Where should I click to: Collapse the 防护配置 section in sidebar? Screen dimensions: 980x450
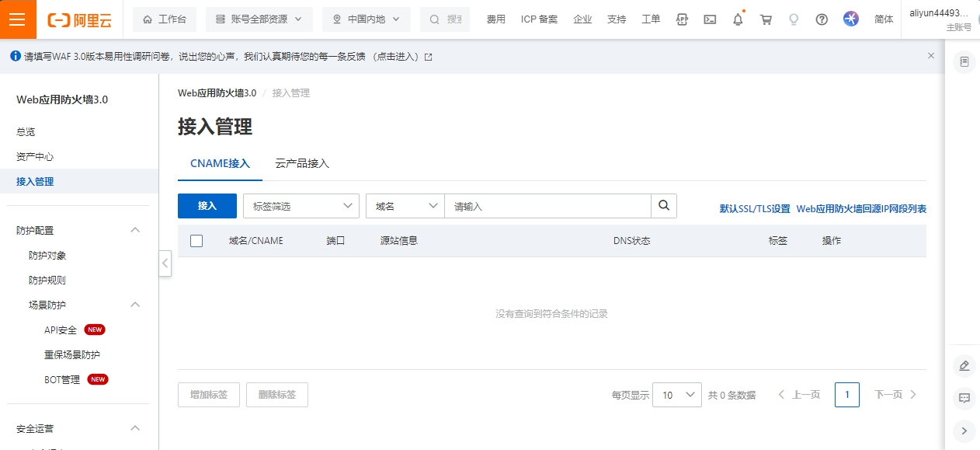click(135, 230)
